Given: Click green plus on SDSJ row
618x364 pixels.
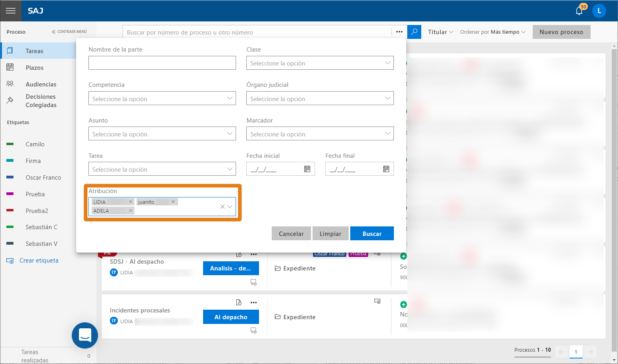Looking at the screenshot, I should pyautogui.click(x=403, y=256).
